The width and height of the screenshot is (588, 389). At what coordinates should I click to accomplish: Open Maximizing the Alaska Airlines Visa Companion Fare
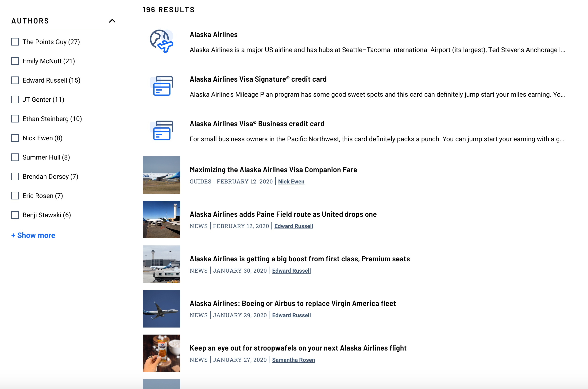point(273,170)
